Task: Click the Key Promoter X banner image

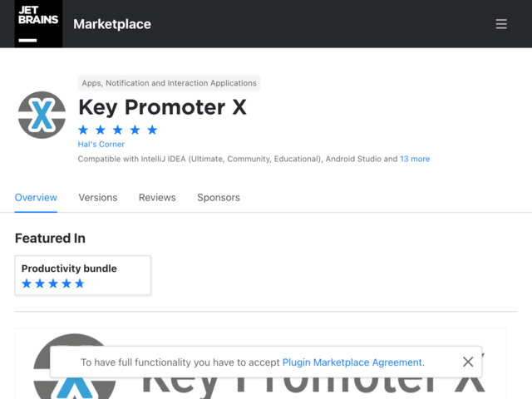Action: coord(260,363)
